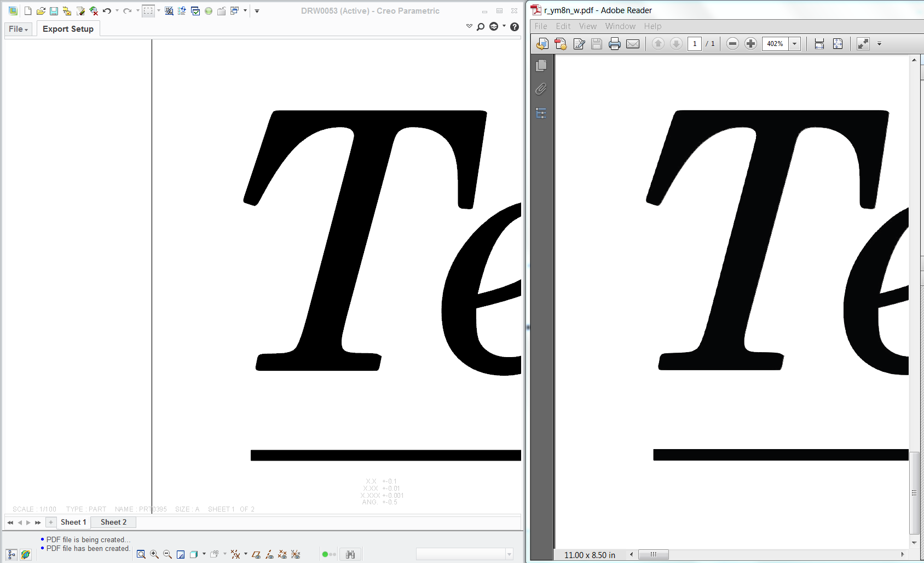
Task: Click the Zoom Out icon in Creo graphics toolbar
Action: pyautogui.click(x=168, y=554)
